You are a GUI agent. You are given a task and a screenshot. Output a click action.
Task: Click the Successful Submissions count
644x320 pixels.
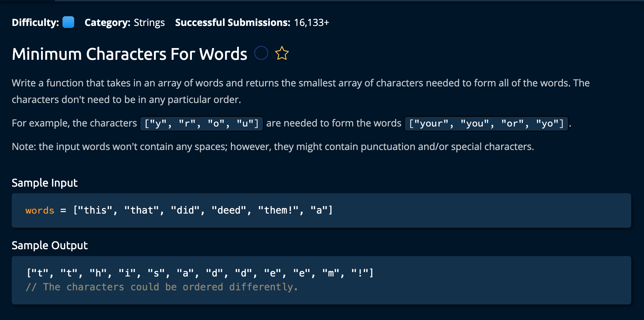point(312,22)
